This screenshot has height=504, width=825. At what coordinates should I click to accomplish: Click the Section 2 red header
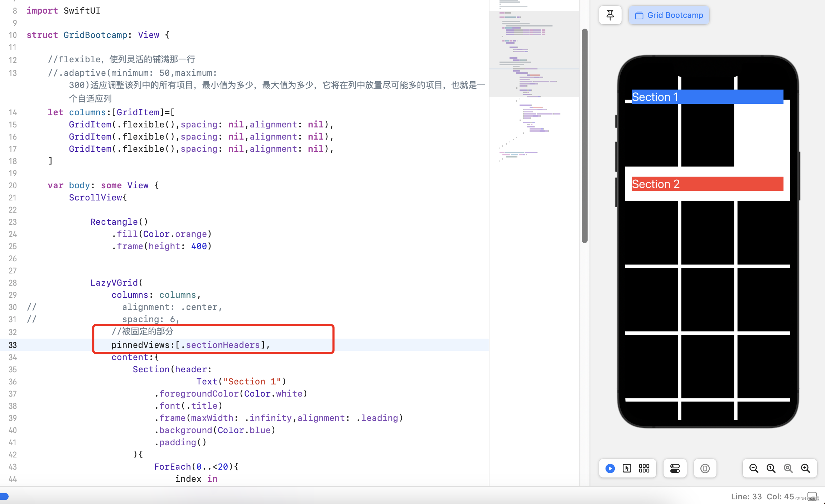[x=707, y=184]
